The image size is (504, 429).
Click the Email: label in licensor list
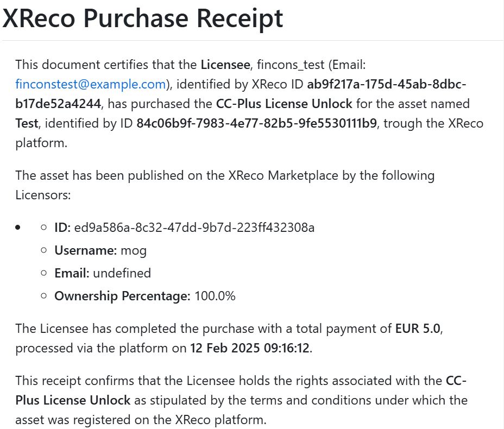coord(72,273)
